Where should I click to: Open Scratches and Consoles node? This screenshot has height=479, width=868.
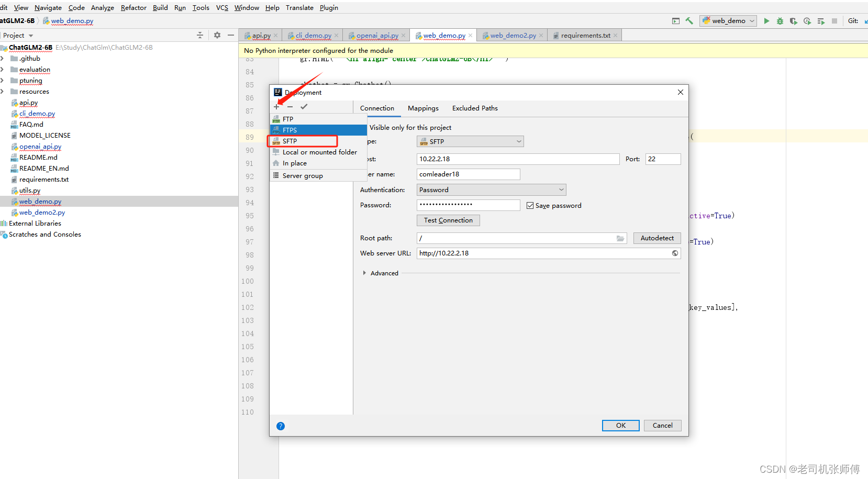click(44, 235)
